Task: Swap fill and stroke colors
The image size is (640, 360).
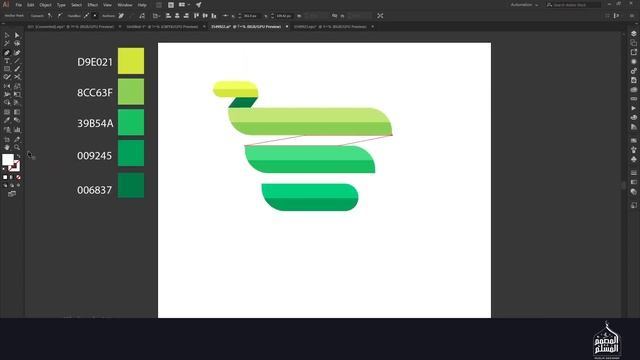Action: (x=18, y=156)
